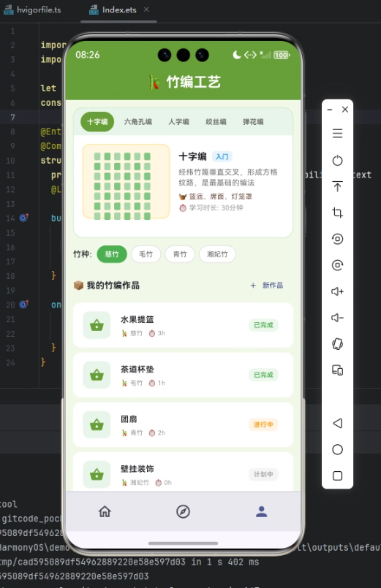Tap the basket icon of 壁挂装饰
The width and height of the screenshot is (381, 588).
[x=97, y=474]
